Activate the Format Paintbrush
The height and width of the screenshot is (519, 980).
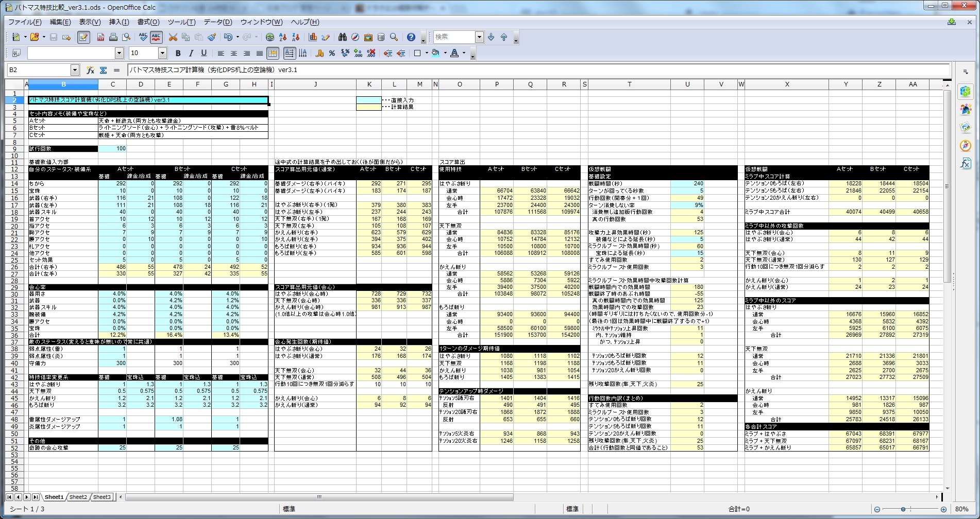click(212, 37)
